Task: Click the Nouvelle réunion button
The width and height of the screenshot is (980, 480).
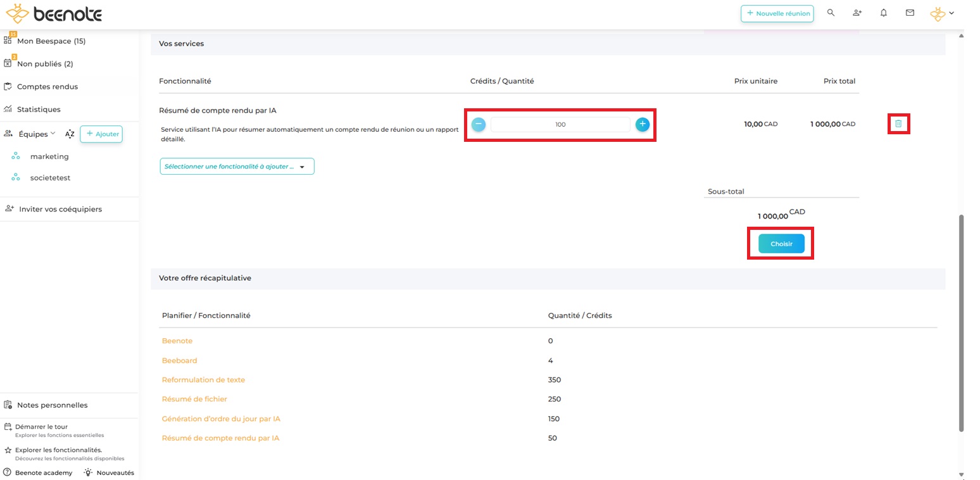Action: click(x=777, y=13)
